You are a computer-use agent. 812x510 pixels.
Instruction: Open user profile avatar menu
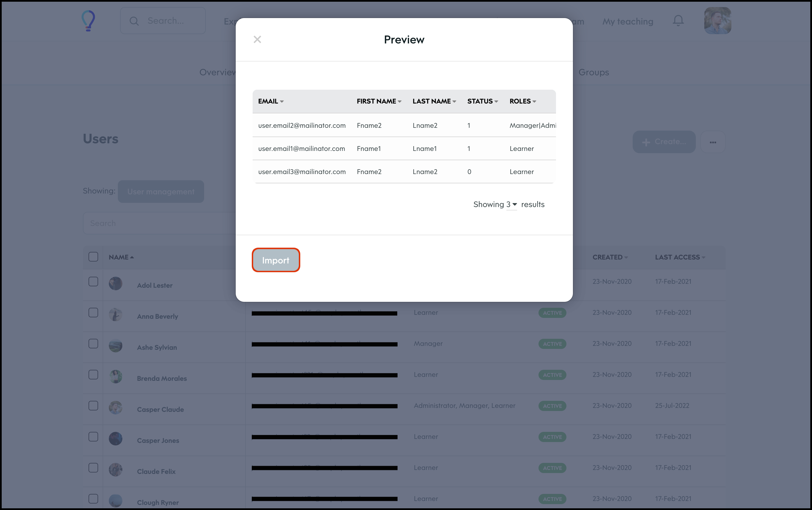717,21
